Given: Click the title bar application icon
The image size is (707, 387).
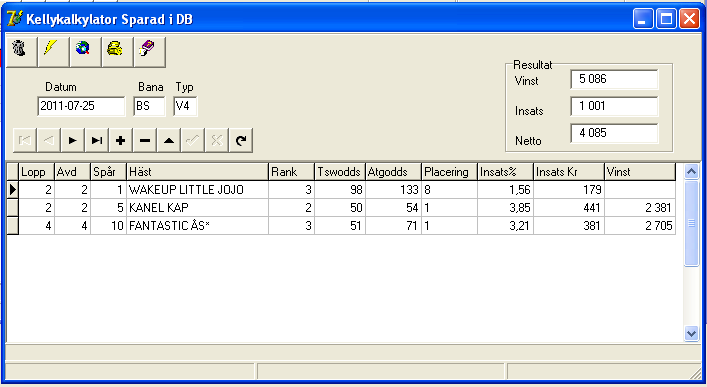Looking at the screenshot, I should pyautogui.click(x=14, y=18).
